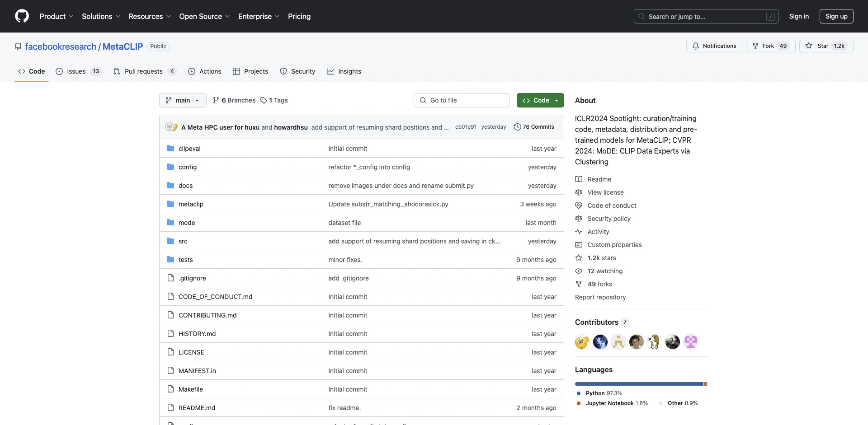Click the Go to file search field
The image size is (868, 425).
pyautogui.click(x=462, y=100)
